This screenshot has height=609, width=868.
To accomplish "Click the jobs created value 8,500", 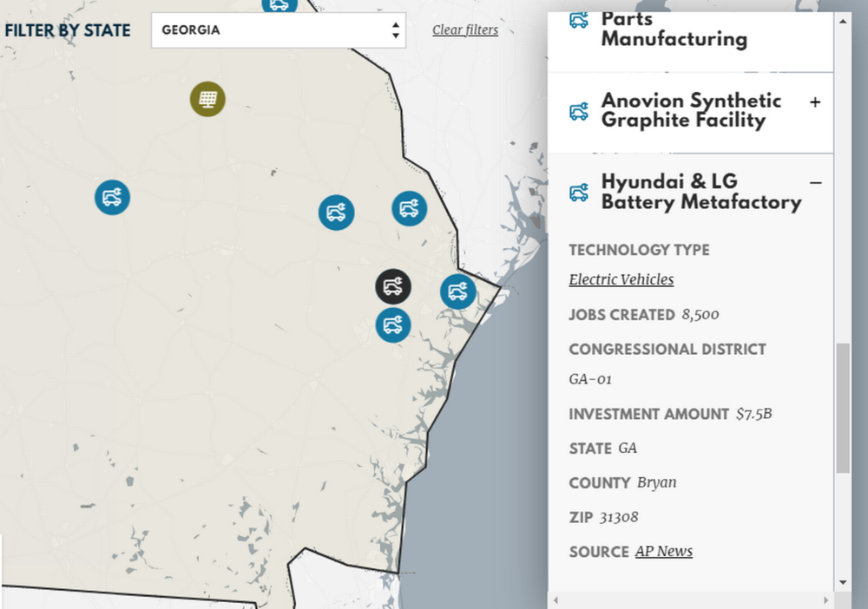I will 700,315.
